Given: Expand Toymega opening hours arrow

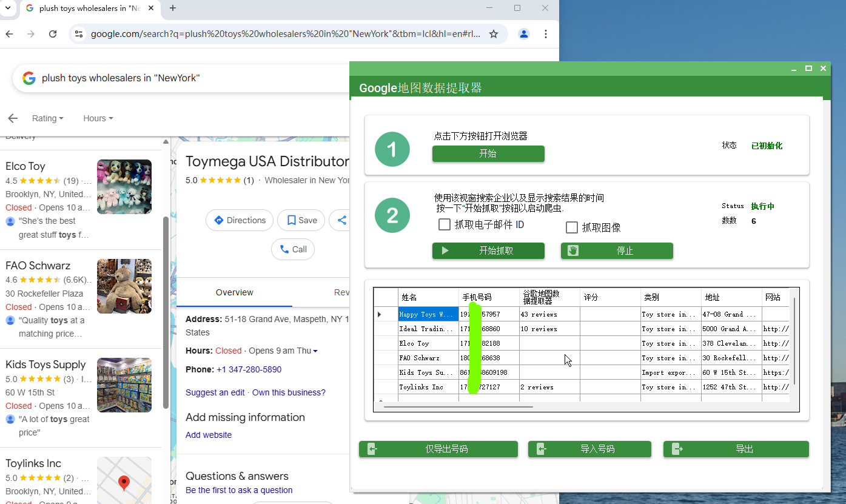Looking at the screenshot, I should (315, 351).
